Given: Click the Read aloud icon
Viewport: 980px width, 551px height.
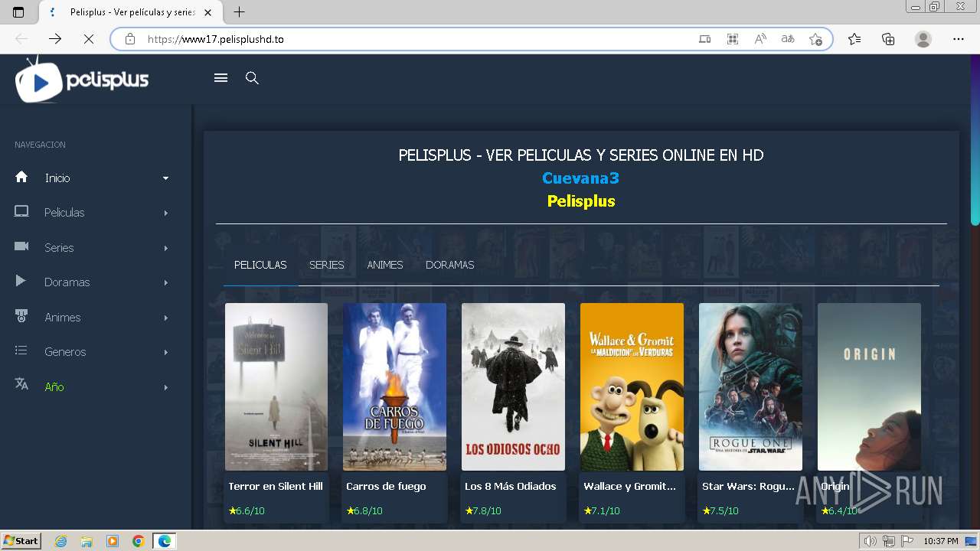Looking at the screenshot, I should (760, 39).
